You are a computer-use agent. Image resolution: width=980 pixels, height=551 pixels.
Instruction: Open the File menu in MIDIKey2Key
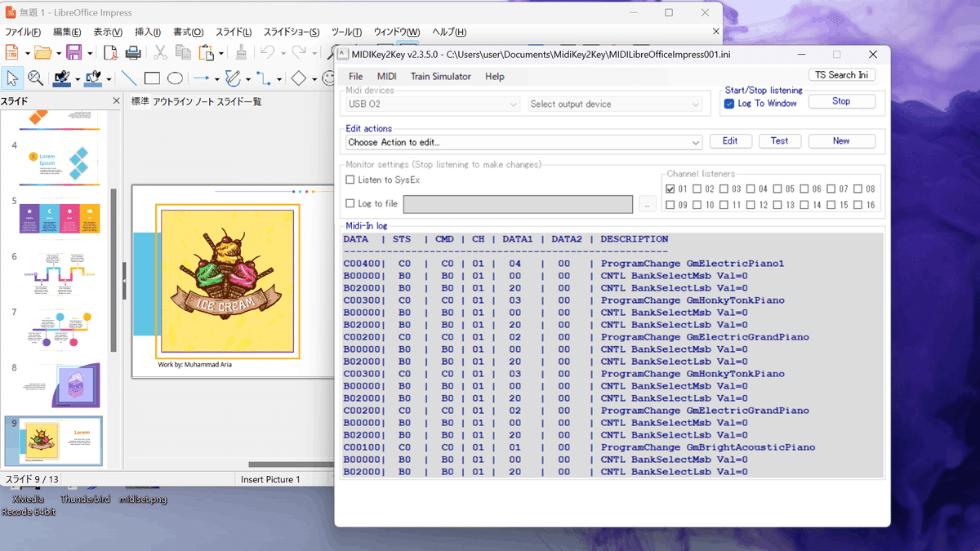(x=356, y=77)
